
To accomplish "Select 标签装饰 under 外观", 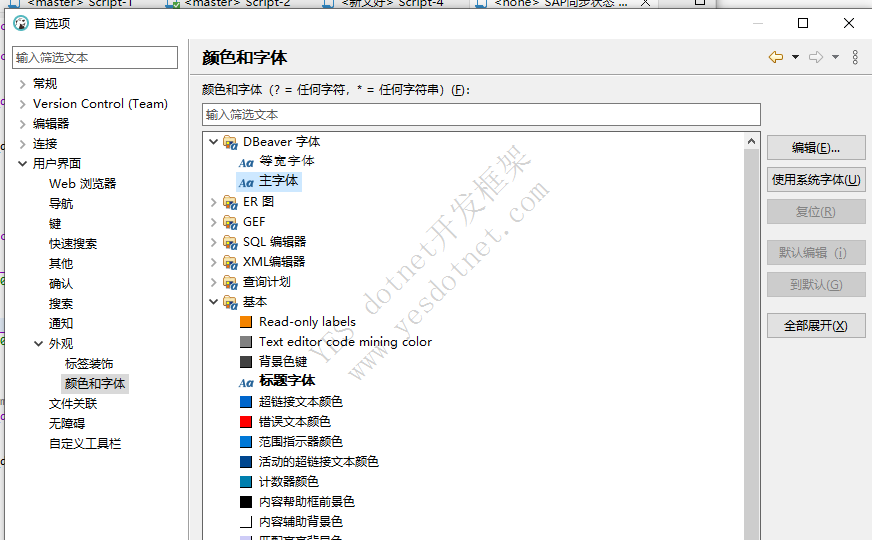I will [x=89, y=364].
